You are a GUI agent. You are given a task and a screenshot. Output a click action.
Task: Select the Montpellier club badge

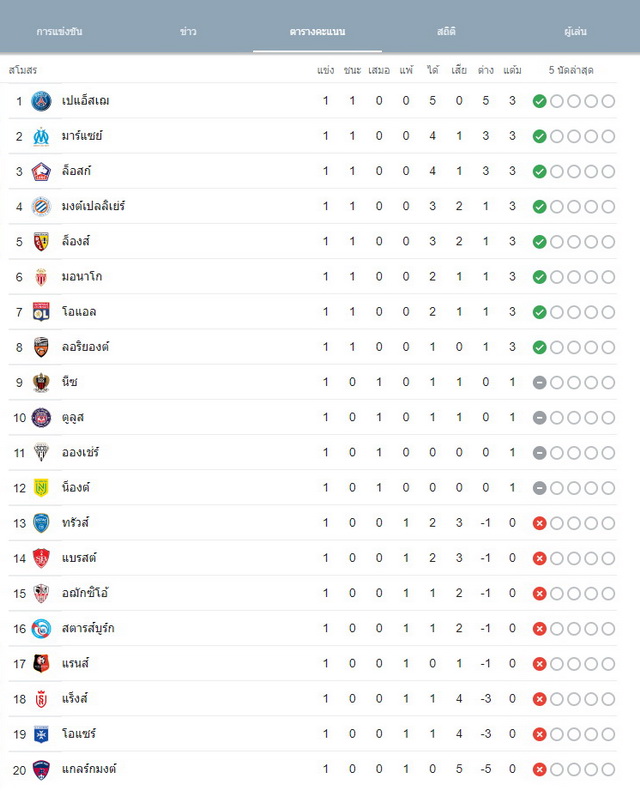tap(41, 206)
